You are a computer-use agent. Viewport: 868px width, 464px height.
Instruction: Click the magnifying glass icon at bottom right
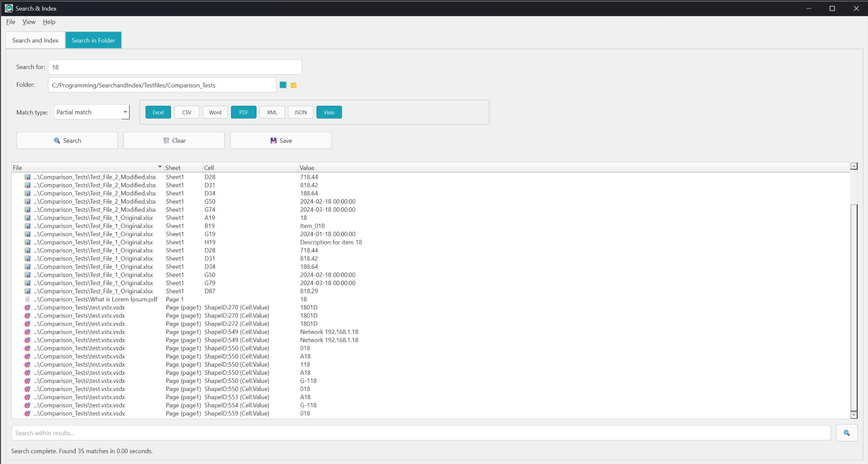[x=847, y=432]
